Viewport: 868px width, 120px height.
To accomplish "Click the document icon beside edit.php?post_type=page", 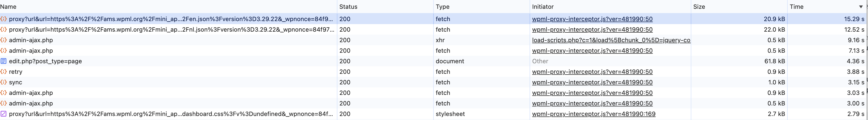I will 4,61.
